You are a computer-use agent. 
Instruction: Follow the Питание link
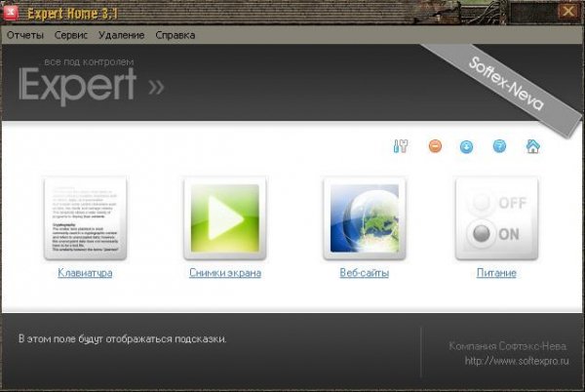click(x=496, y=273)
